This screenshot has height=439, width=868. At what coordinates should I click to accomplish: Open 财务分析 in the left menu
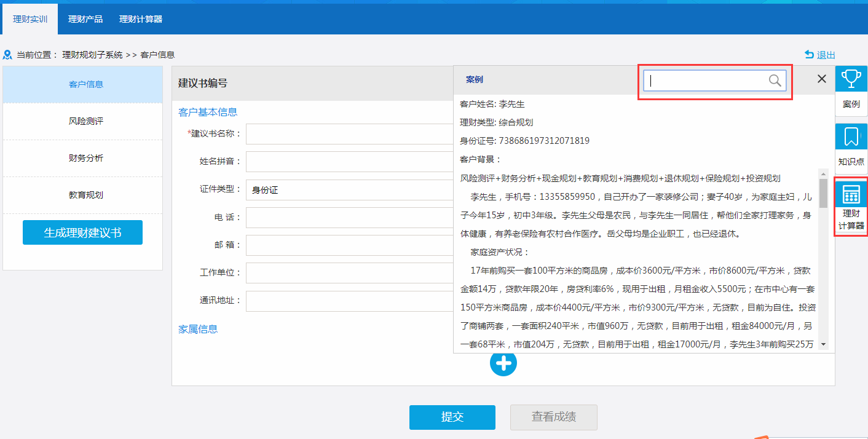pyautogui.click(x=85, y=158)
